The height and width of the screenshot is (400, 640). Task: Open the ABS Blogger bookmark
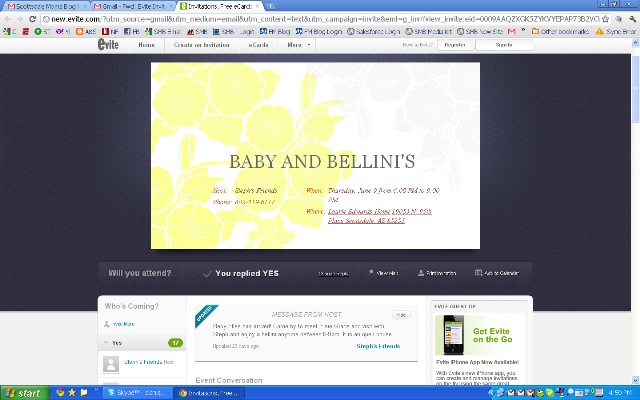86,31
